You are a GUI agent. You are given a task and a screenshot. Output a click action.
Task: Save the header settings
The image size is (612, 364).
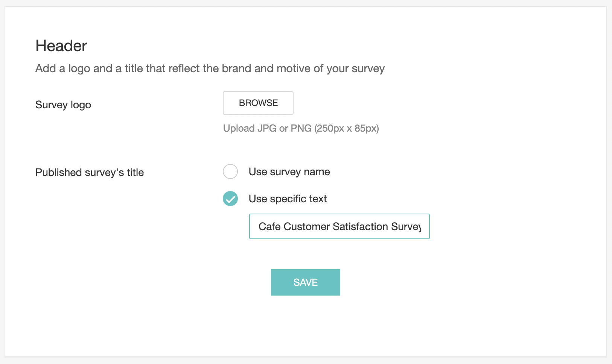coord(305,282)
